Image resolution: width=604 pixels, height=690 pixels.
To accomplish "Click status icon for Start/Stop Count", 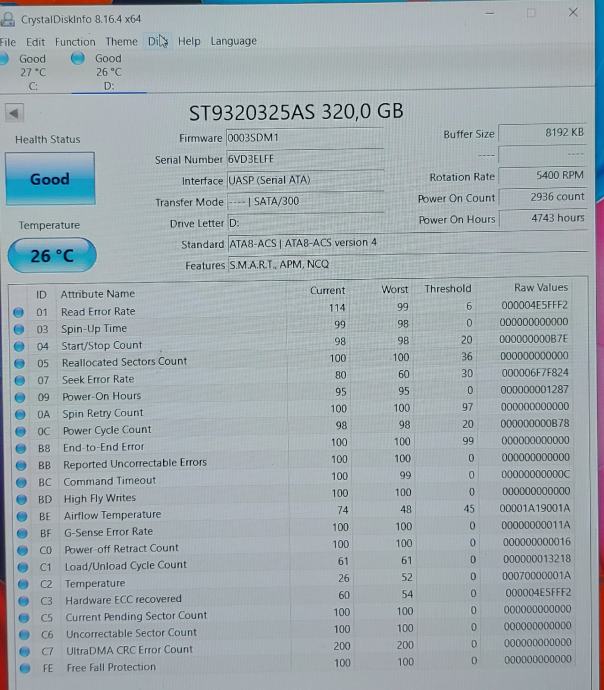I will [19, 346].
